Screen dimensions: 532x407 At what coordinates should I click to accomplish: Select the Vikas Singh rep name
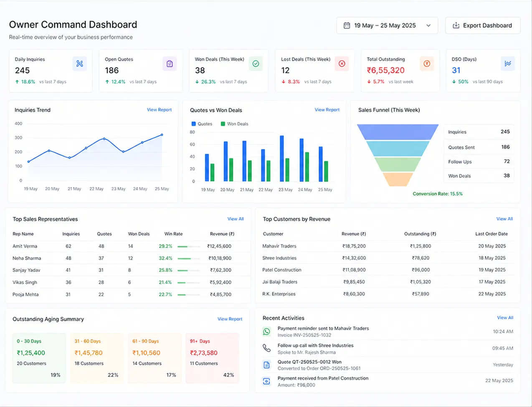click(x=25, y=282)
